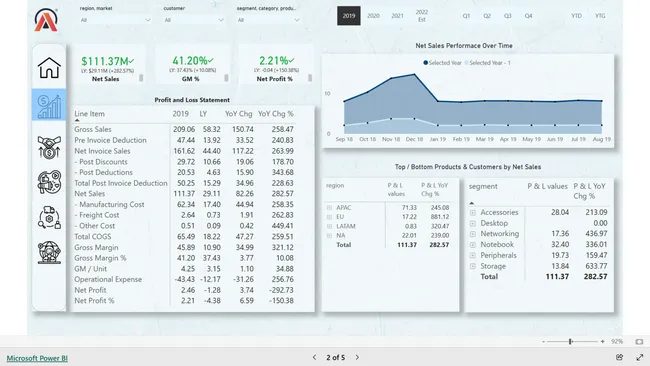This screenshot has width=650, height=366.
Task: Click the 92% zoom level text
Action: click(617, 342)
